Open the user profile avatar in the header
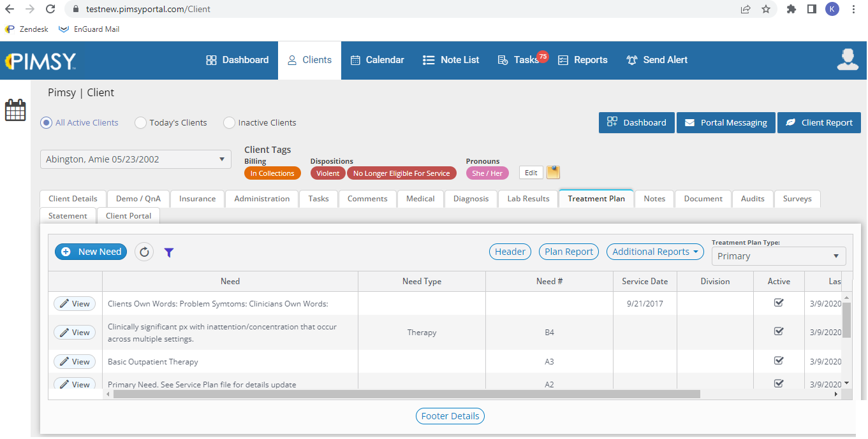The width and height of the screenshot is (868, 439). tap(847, 59)
